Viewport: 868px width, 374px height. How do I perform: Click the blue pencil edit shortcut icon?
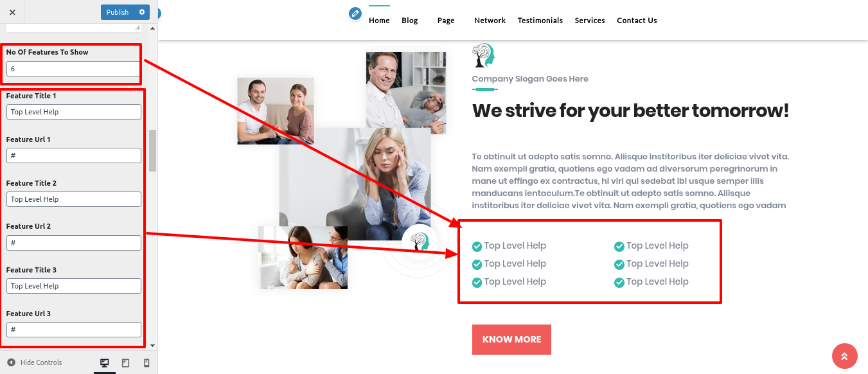[x=355, y=13]
